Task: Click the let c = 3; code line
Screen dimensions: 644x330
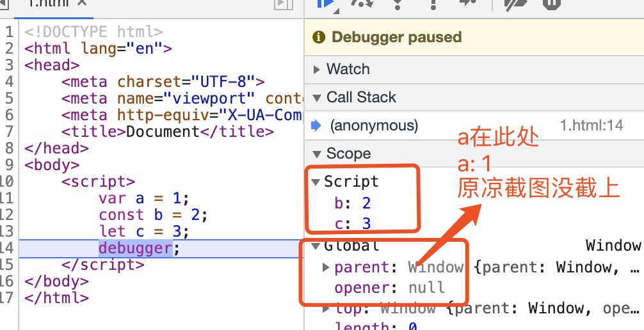Action: (x=144, y=232)
